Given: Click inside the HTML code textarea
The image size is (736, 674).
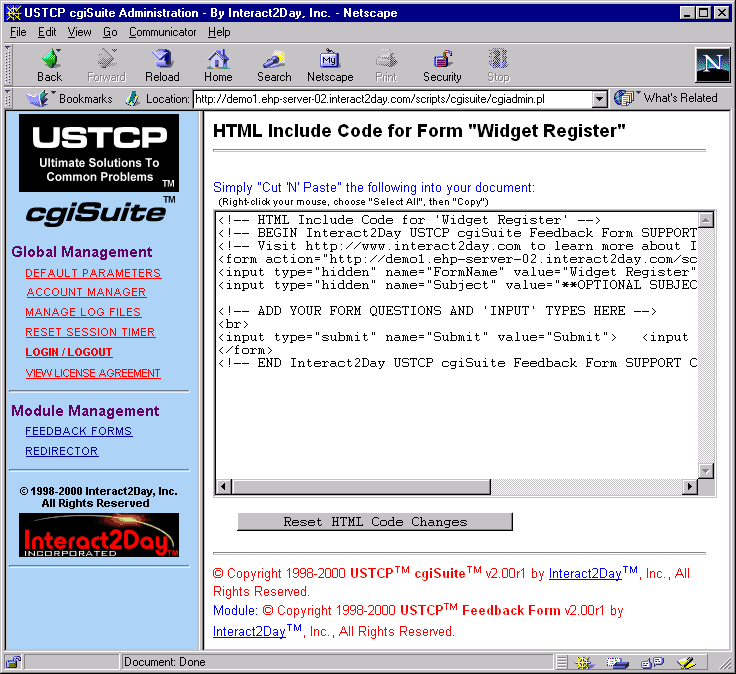Looking at the screenshot, I should pos(456,345).
